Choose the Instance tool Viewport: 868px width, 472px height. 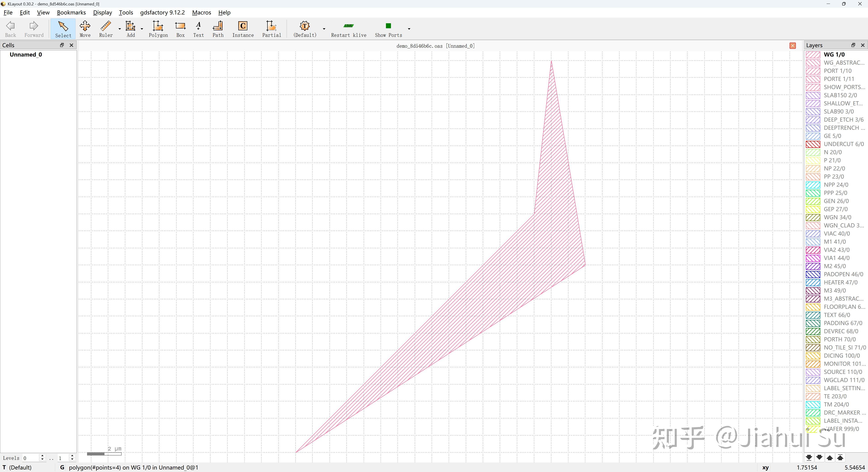243,29
